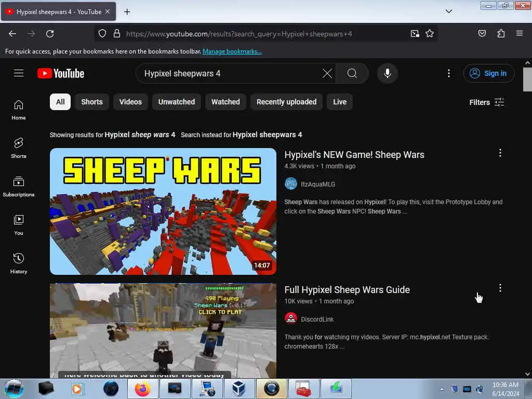Open the Hypixel sheep wars 4 suggested query link

point(140,135)
